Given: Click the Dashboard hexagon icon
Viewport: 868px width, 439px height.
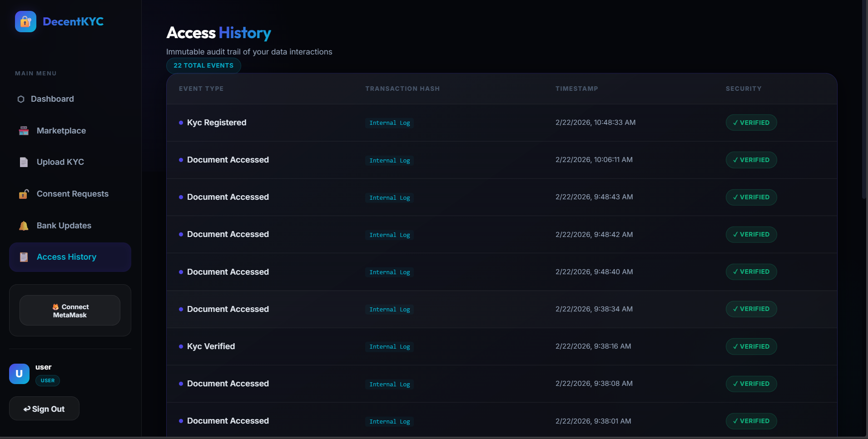Looking at the screenshot, I should click(x=21, y=99).
